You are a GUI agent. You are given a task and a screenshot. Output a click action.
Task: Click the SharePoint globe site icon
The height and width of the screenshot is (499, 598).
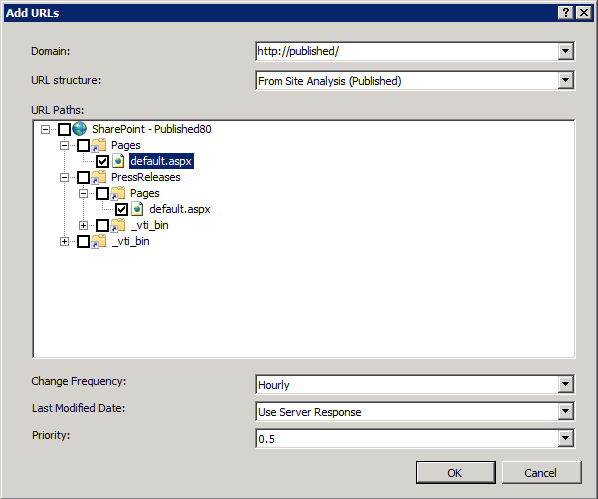pyautogui.click(x=79, y=129)
